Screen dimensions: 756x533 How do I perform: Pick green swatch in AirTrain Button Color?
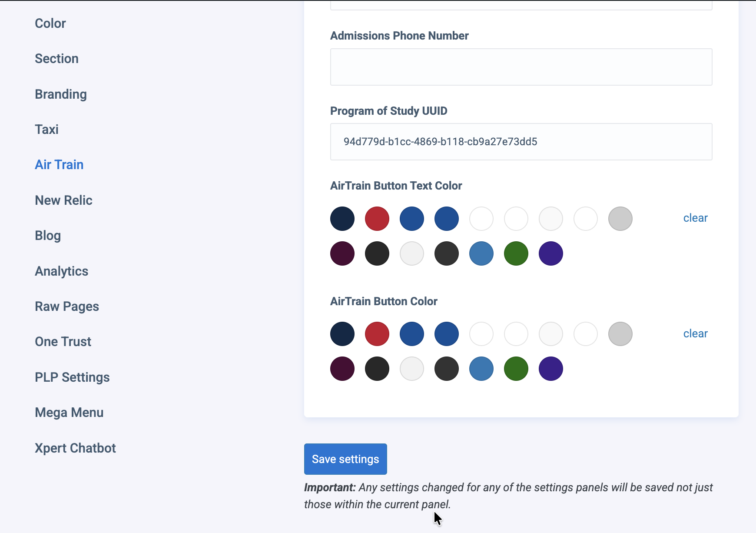(516, 369)
